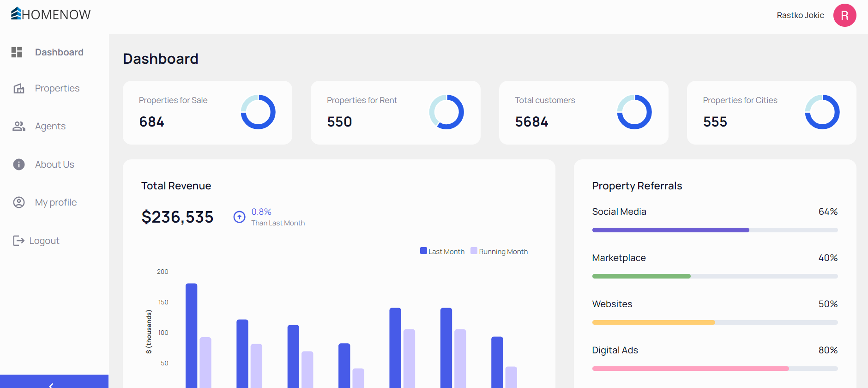Click the Social Media progress bar
Screen dimensions: 868x388
(715, 230)
